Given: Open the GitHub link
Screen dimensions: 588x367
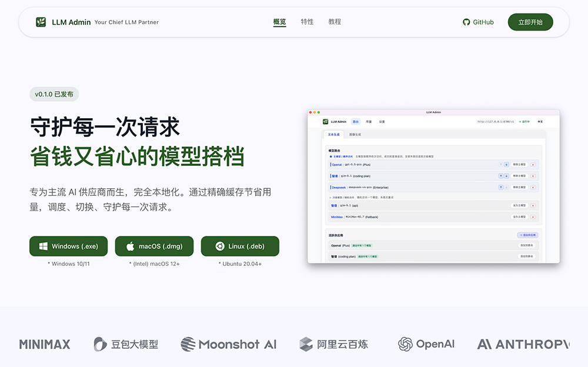Looking at the screenshot, I should pyautogui.click(x=478, y=22).
